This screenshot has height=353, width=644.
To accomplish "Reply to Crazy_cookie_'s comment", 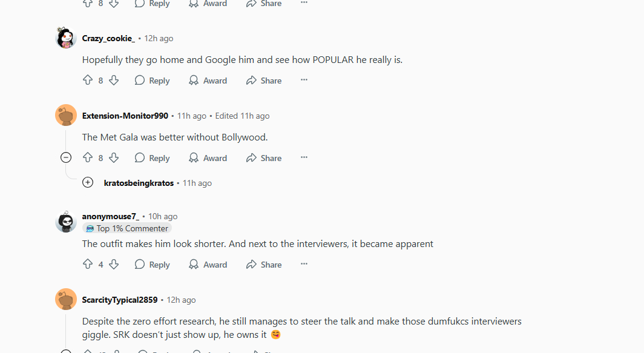I will (x=152, y=81).
